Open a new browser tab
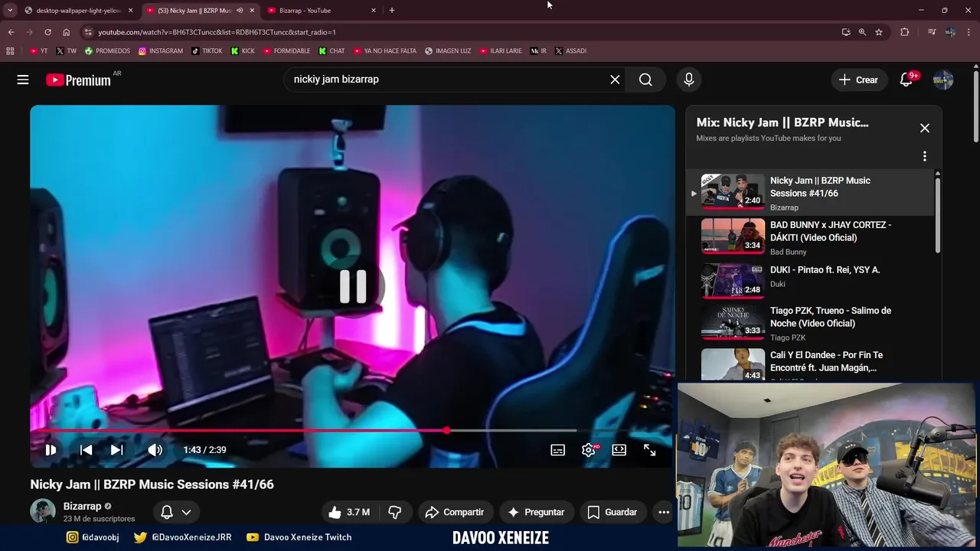Image resolution: width=980 pixels, height=551 pixels. point(392,11)
